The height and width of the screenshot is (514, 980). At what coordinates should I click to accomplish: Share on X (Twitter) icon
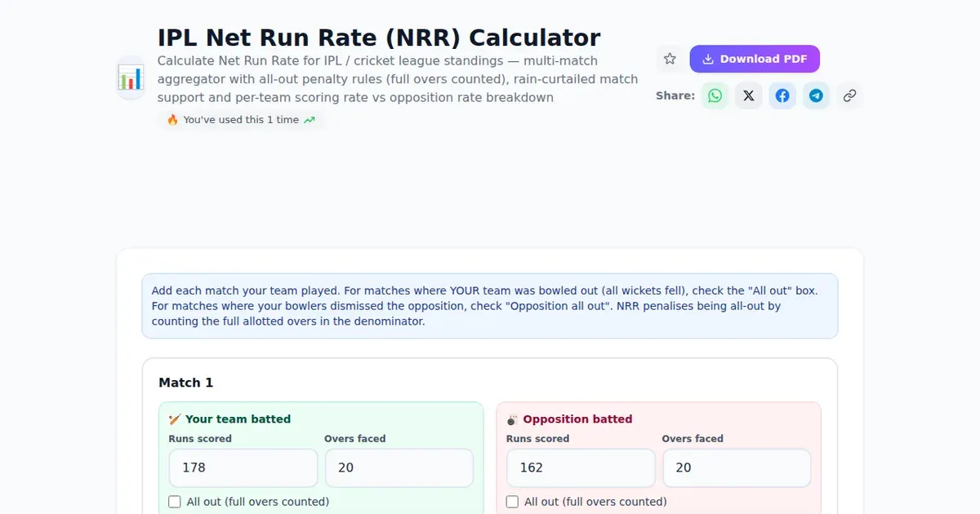point(749,95)
